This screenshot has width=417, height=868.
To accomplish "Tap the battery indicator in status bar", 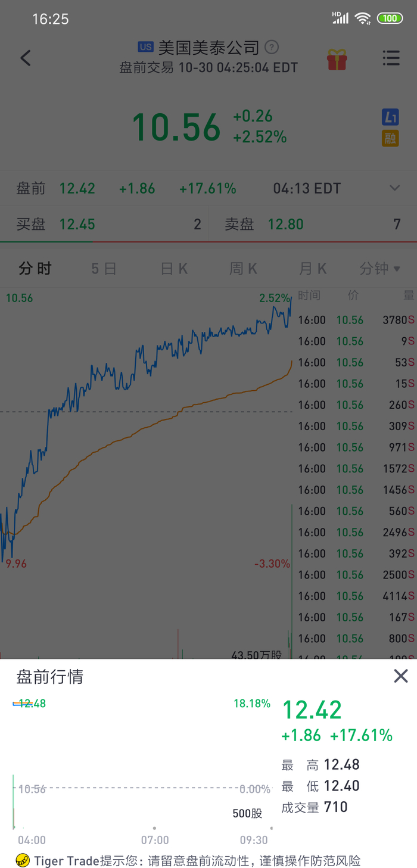I will coord(390,18).
